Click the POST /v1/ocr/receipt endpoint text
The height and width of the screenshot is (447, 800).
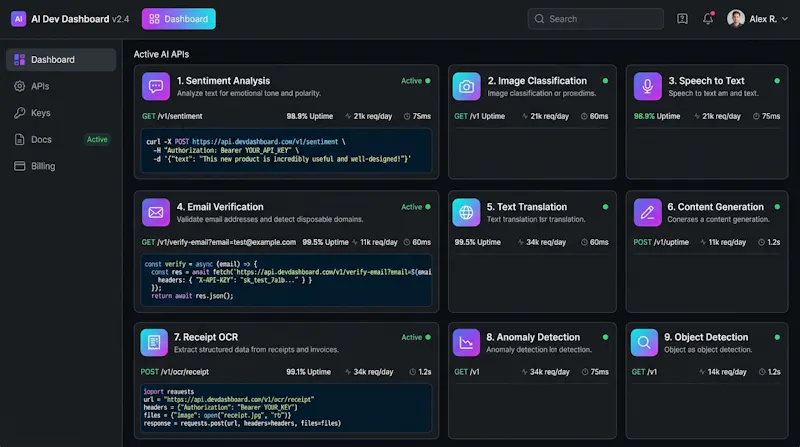(x=174, y=372)
